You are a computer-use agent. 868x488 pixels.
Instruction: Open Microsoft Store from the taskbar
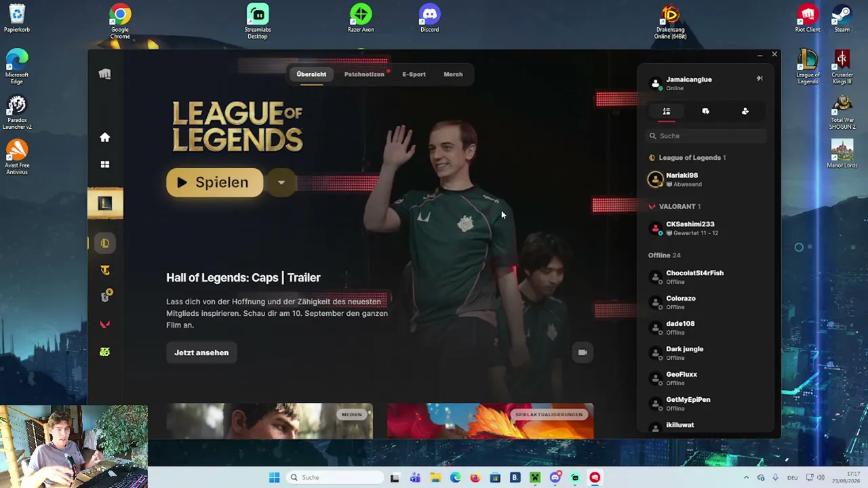pos(495,477)
